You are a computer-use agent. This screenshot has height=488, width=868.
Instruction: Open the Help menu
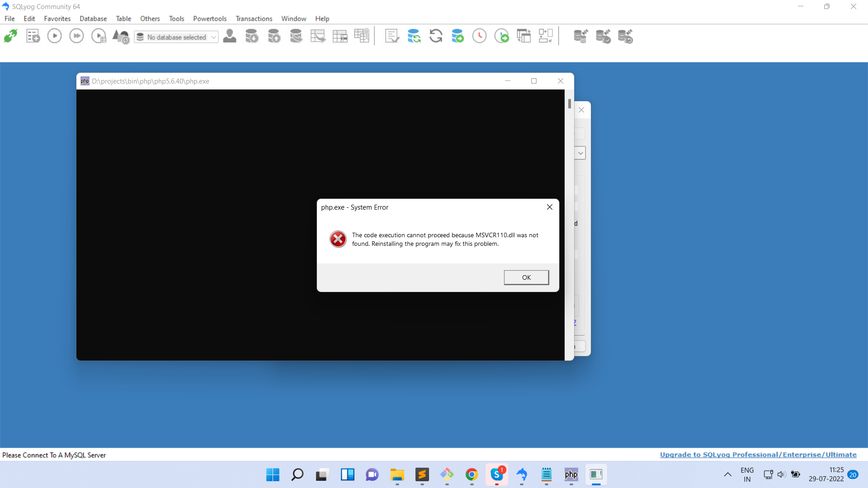(322, 19)
